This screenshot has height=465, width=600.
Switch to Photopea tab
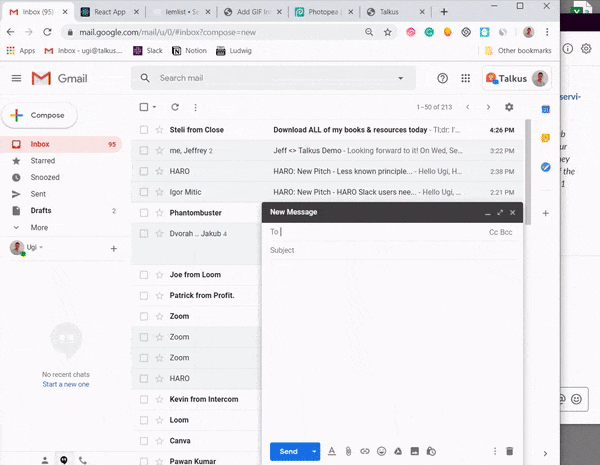click(x=324, y=12)
